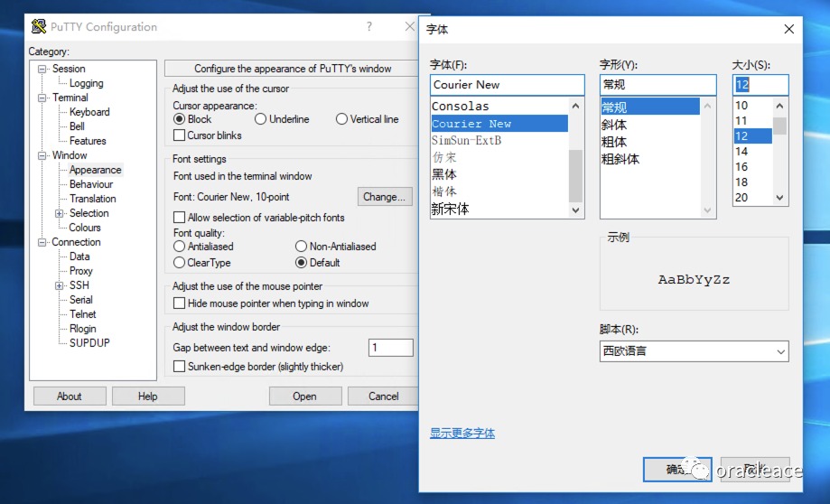Click the font name input field
This screenshot has width=830, height=504.
click(507, 85)
